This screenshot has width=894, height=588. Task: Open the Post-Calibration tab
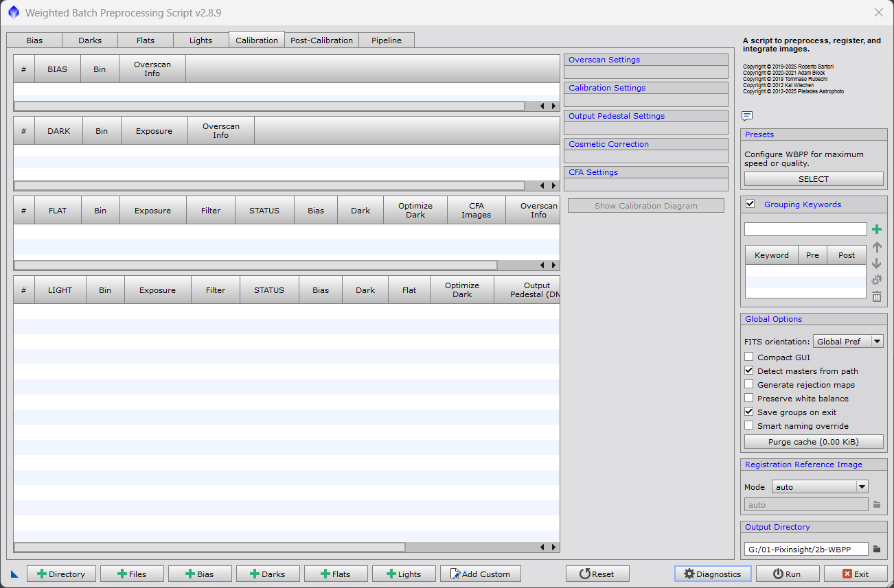click(321, 40)
